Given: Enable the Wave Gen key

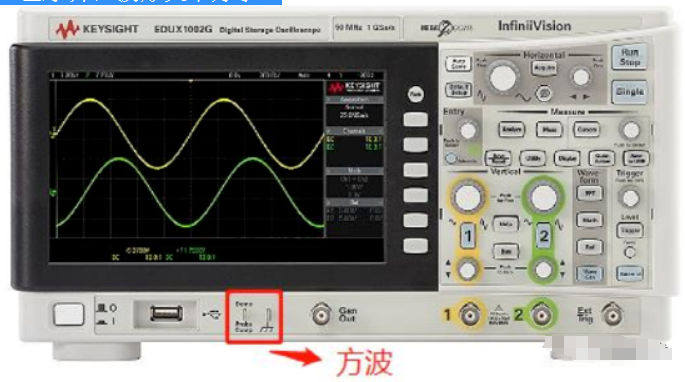Looking at the screenshot, I should point(590,274).
